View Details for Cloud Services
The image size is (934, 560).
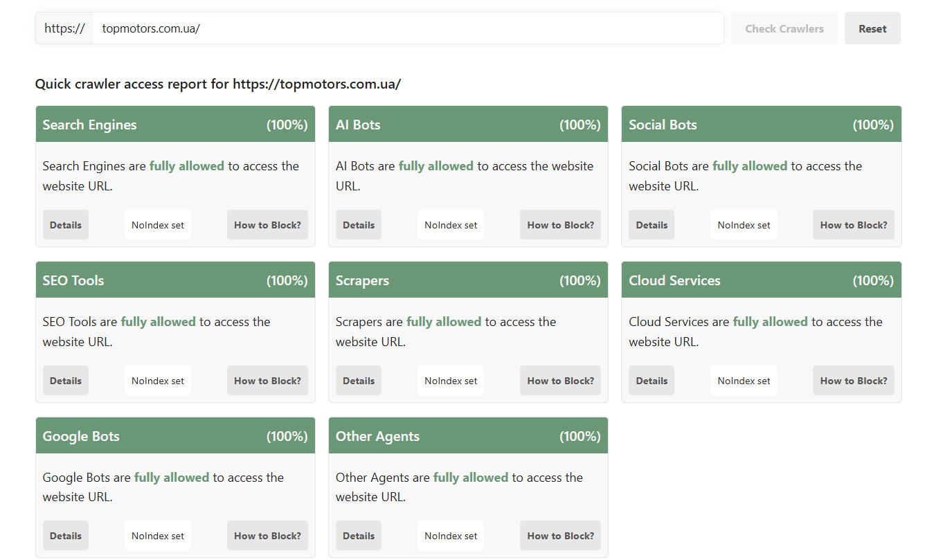[x=652, y=381]
